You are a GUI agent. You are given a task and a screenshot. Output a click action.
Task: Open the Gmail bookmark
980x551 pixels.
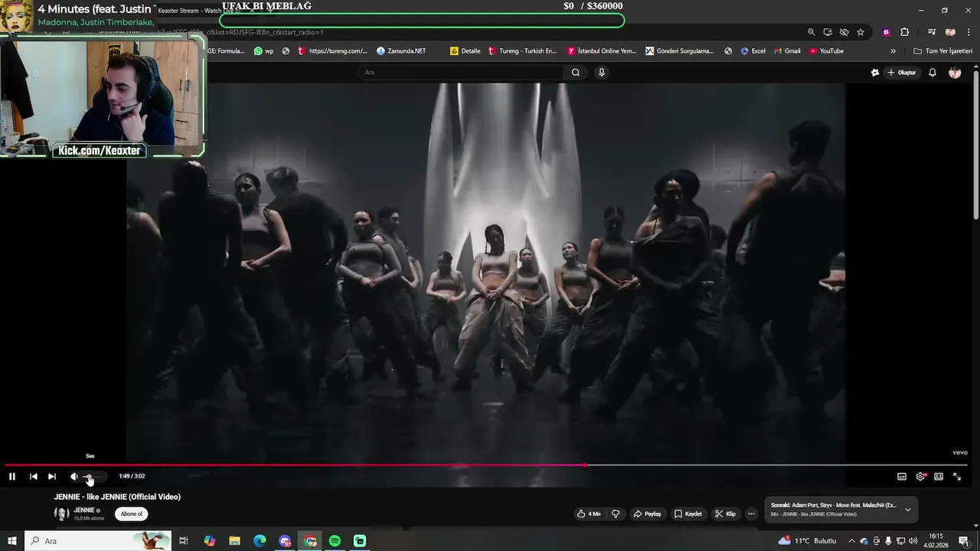(786, 51)
